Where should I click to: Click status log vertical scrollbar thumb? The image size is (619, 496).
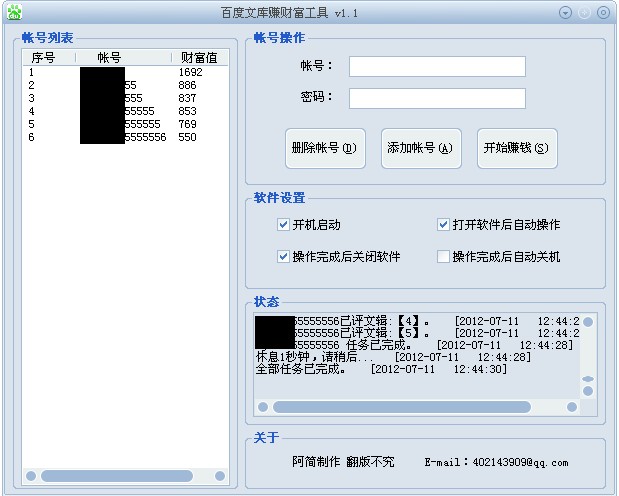click(x=588, y=379)
